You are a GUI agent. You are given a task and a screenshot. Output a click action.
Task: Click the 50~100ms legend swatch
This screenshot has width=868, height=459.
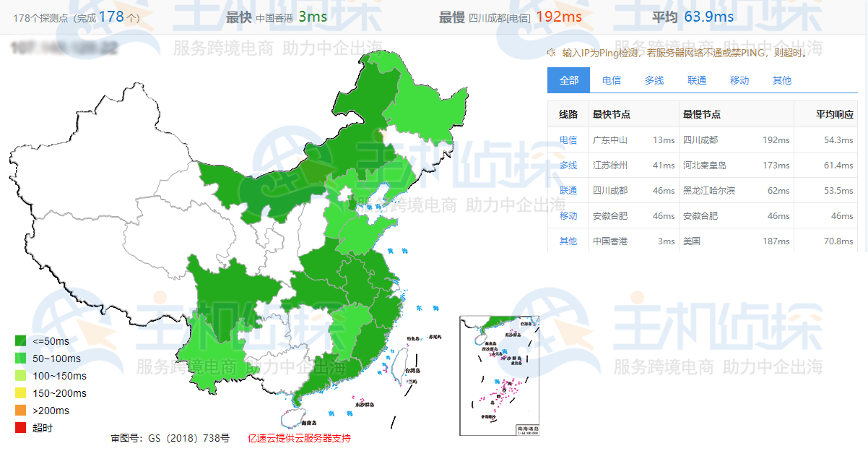(x=19, y=356)
